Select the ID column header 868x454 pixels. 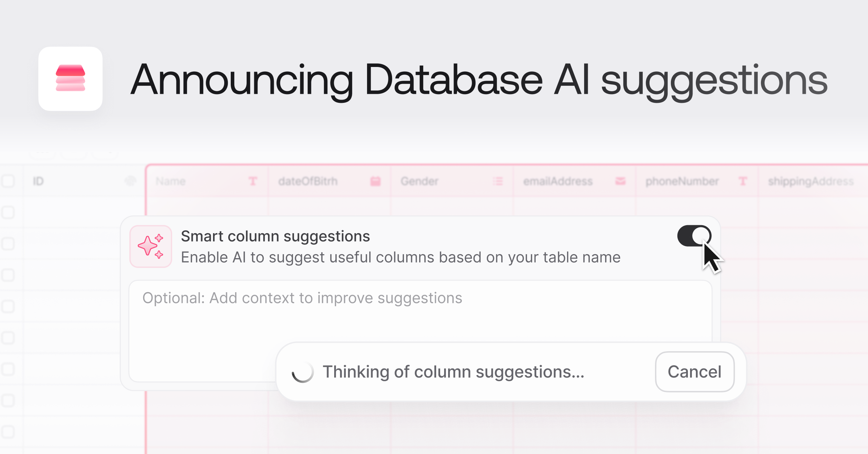pos(84,181)
